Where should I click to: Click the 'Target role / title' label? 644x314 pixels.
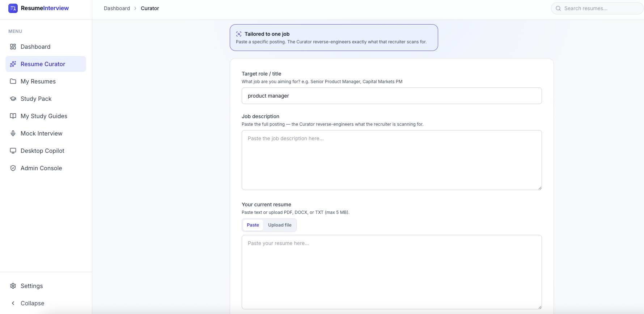(x=261, y=74)
